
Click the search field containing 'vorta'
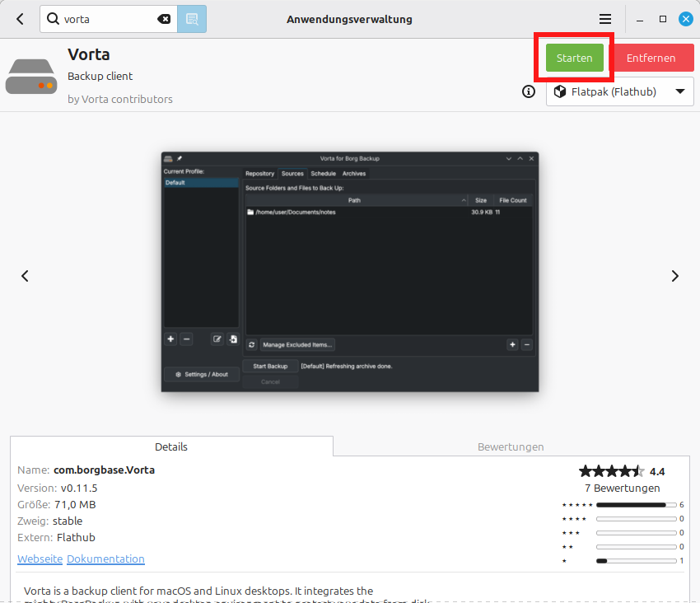(109, 19)
